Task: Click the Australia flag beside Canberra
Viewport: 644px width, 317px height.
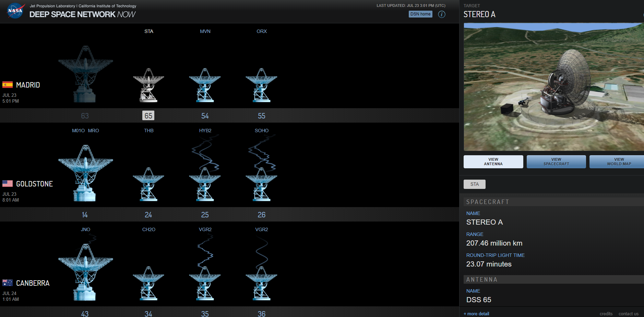Action: pyautogui.click(x=8, y=283)
